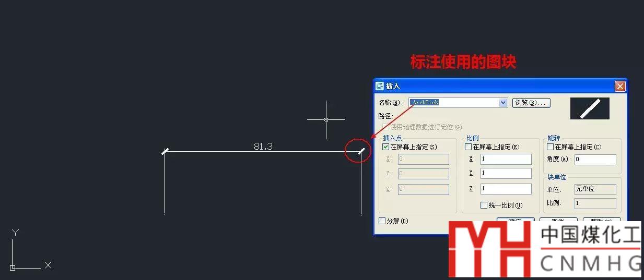Click the Insert dialog title icon

coord(380,86)
